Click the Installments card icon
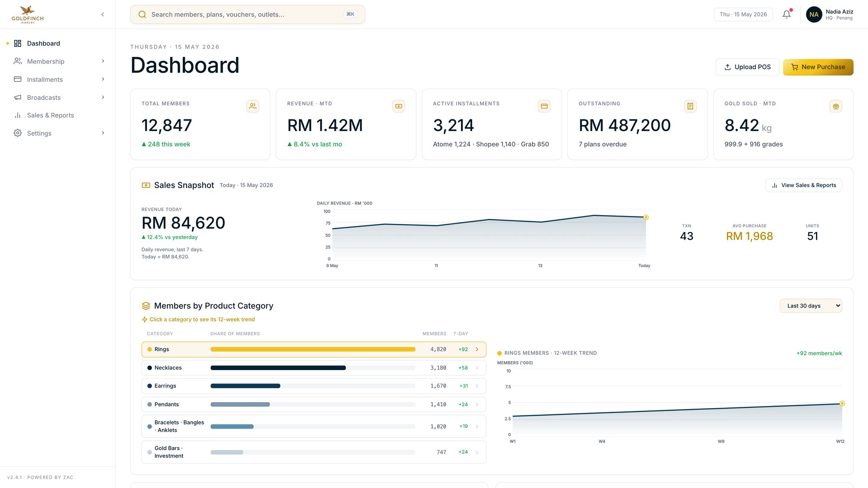 [x=18, y=79]
